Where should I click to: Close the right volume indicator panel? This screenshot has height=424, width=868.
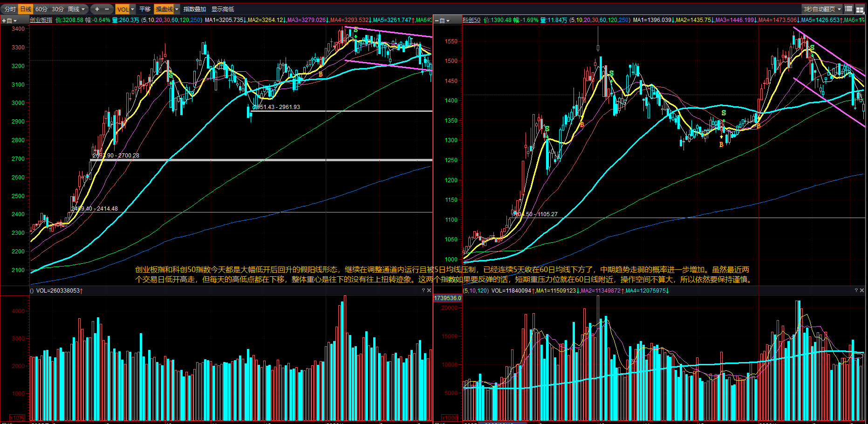[862, 291]
